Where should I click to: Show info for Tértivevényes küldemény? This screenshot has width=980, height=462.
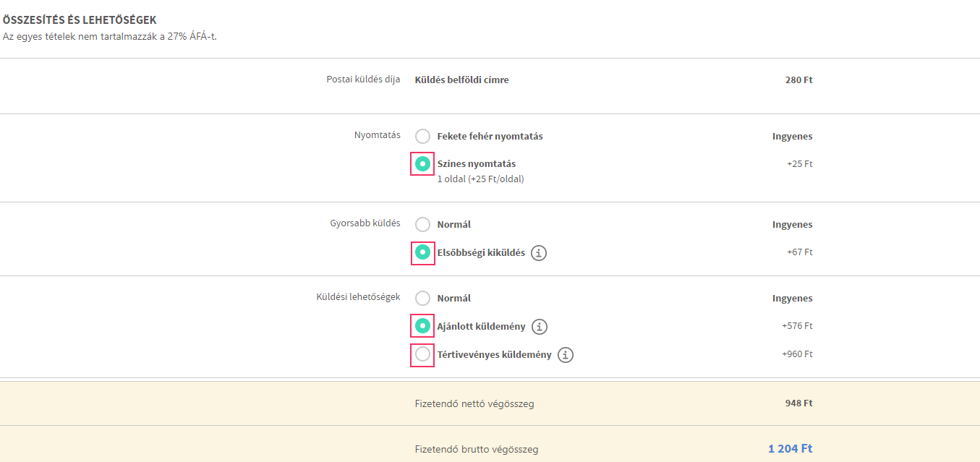[x=566, y=355]
